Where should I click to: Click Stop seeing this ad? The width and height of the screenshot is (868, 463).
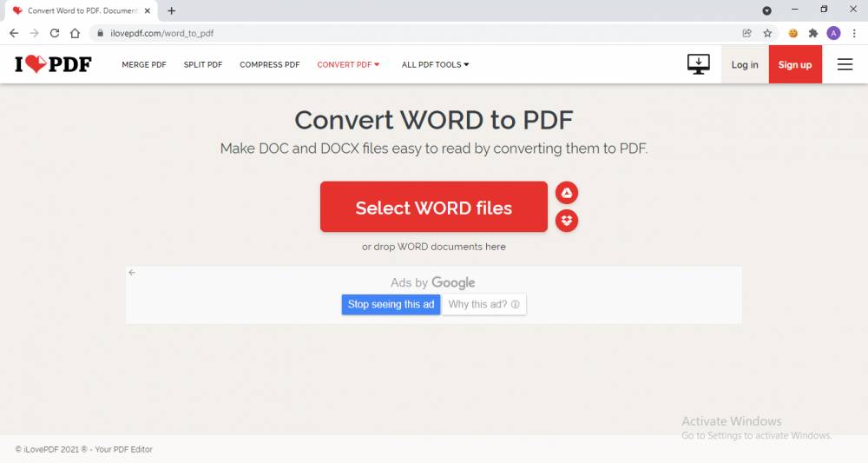pos(391,304)
